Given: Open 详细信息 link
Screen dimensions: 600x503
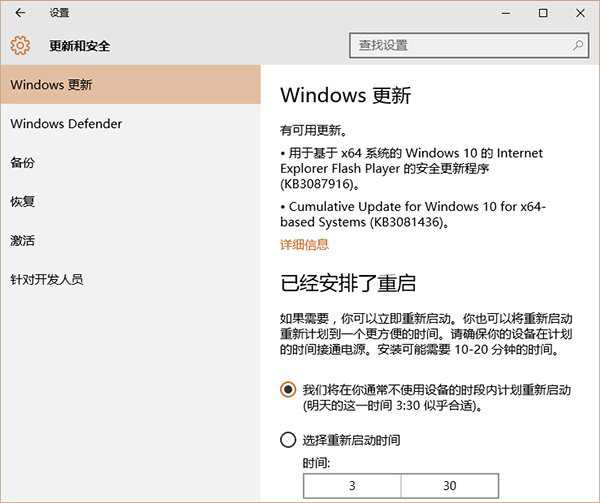Looking at the screenshot, I should (x=304, y=244).
